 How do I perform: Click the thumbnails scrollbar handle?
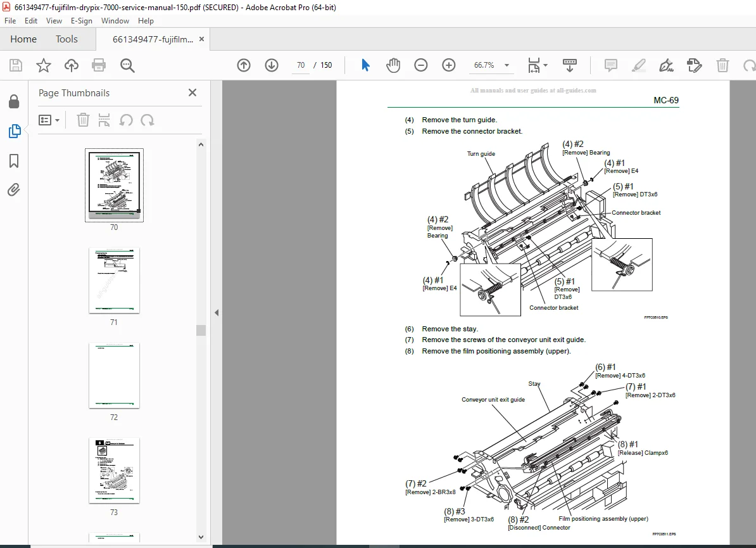pyautogui.click(x=201, y=330)
